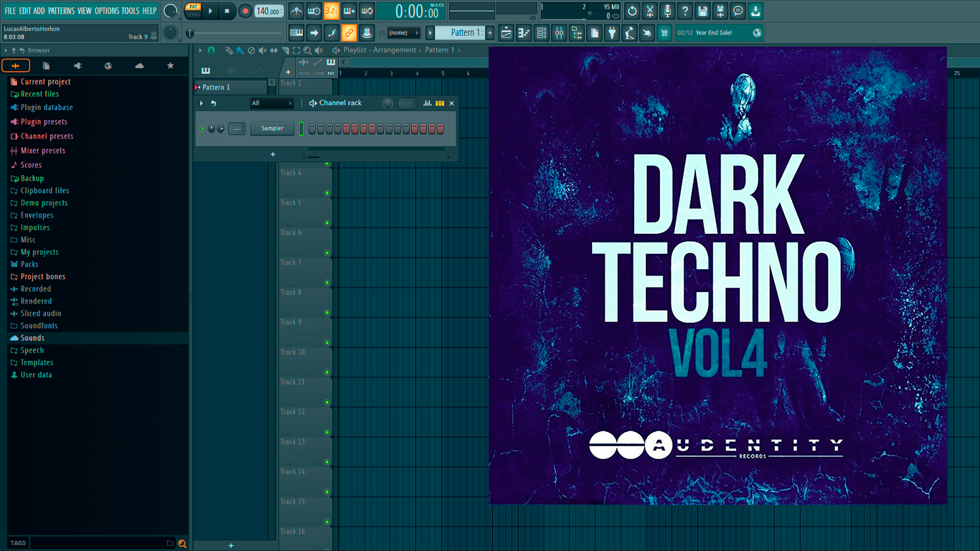Expand the Packs folder in Browser
This screenshot has height=551, width=980.
pyautogui.click(x=30, y=264)
